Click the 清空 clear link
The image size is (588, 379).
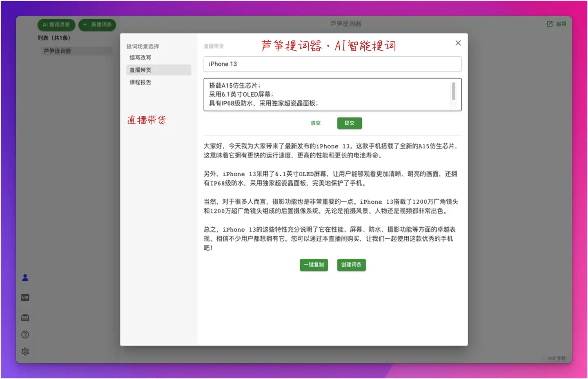pos(316,123)
